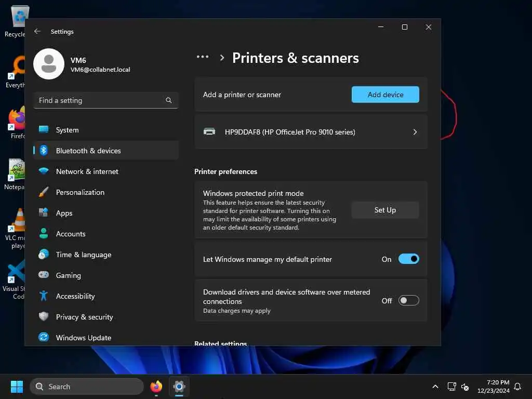Image resolution: width=532 pixels, height=399 pixels.
Task: Open Accounts settings
Action: [x=106, y=233]
